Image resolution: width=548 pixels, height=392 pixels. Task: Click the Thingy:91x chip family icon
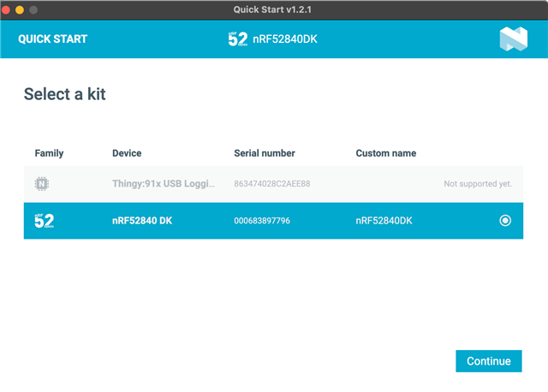[x=42, y=184]
